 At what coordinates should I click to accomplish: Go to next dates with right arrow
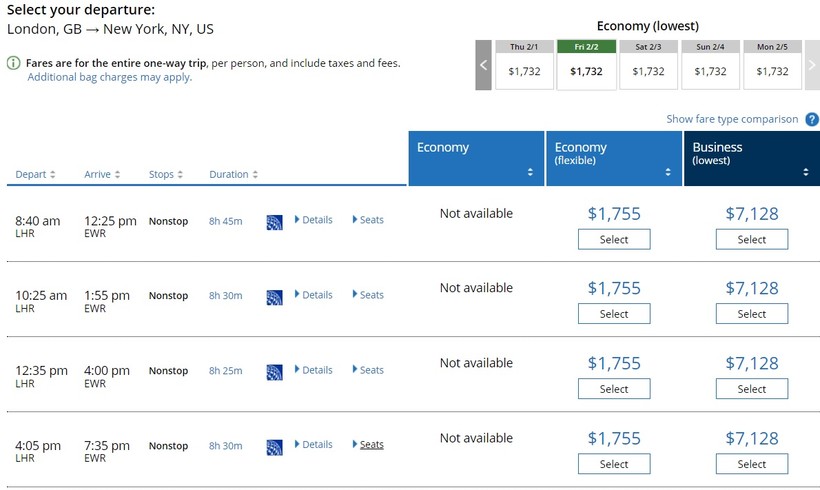812,65
